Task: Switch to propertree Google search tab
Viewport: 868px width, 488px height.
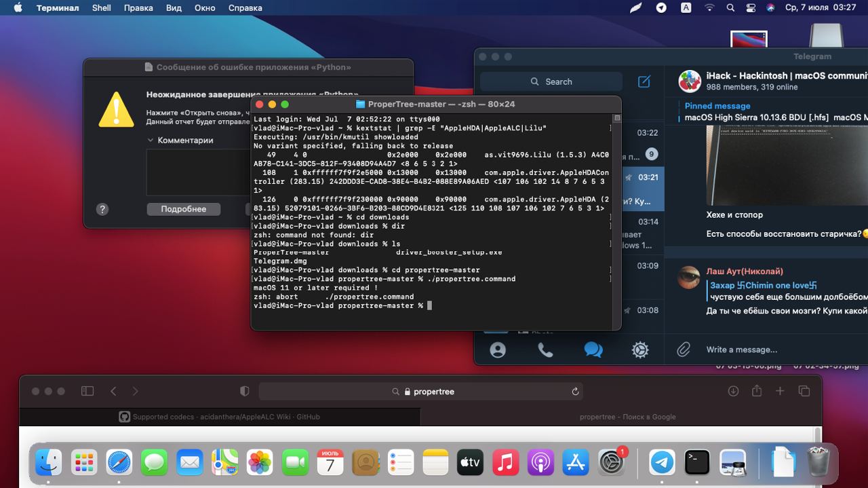Action: point(620,417)
